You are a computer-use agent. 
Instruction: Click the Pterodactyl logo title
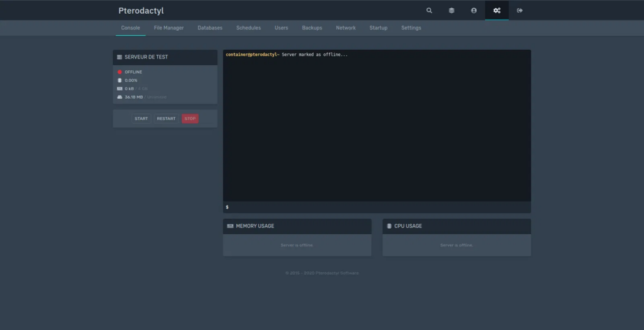(x=141, y=11)
